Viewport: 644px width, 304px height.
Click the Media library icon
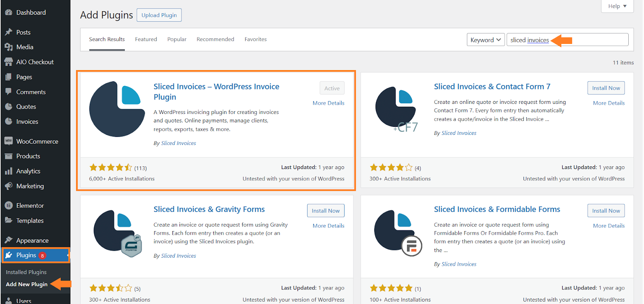8,47
